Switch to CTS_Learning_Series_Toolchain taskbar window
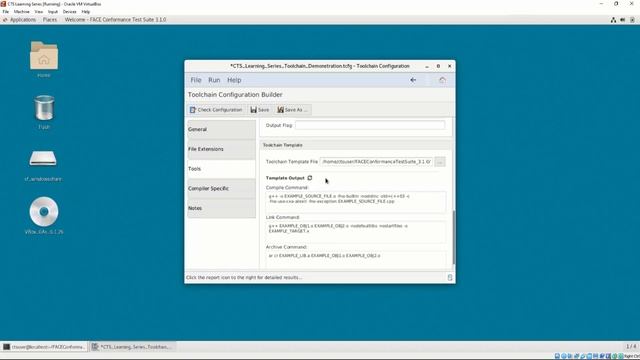The height and width of the screenshot is (360, 640). coord(133,347)
